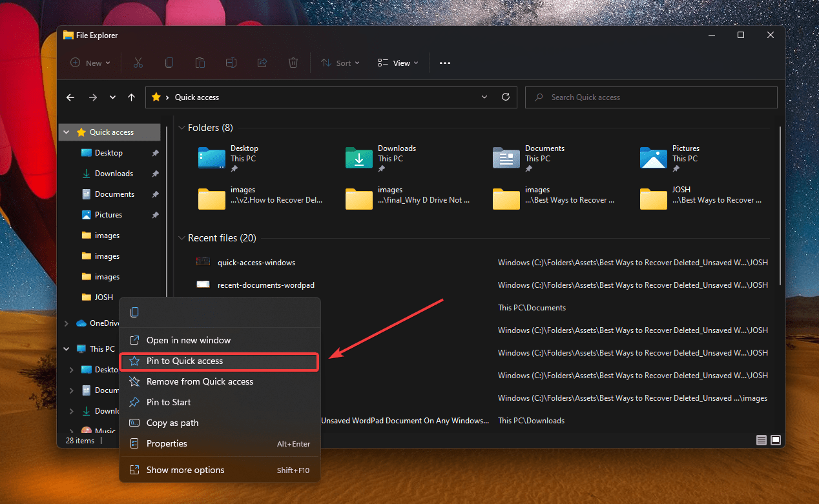Open the View dropdown menu
This screenshot has height=504, width=819.
(398, 63)
